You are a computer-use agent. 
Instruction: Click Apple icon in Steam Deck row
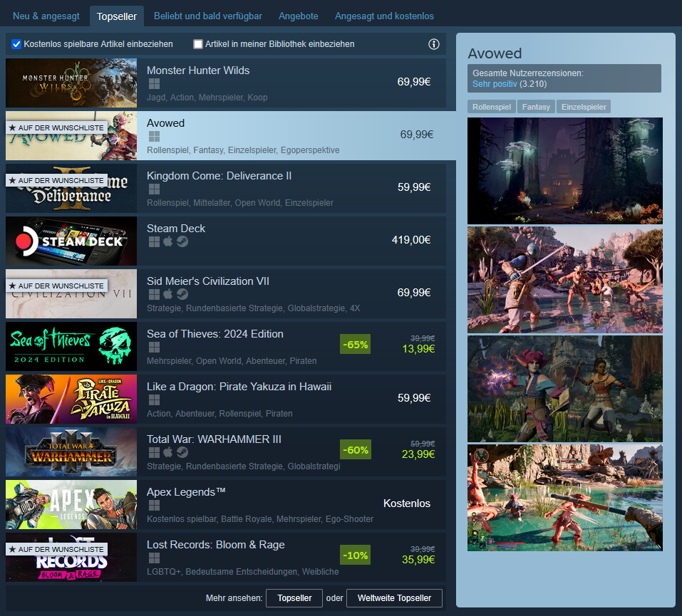168,241
